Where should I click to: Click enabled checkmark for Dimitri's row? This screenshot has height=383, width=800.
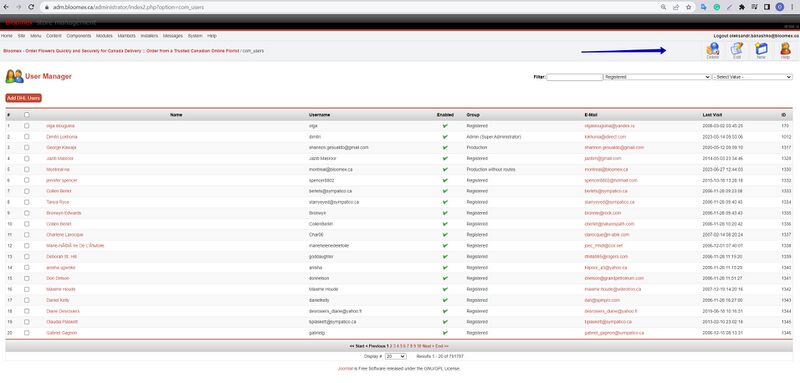point(445,137)
